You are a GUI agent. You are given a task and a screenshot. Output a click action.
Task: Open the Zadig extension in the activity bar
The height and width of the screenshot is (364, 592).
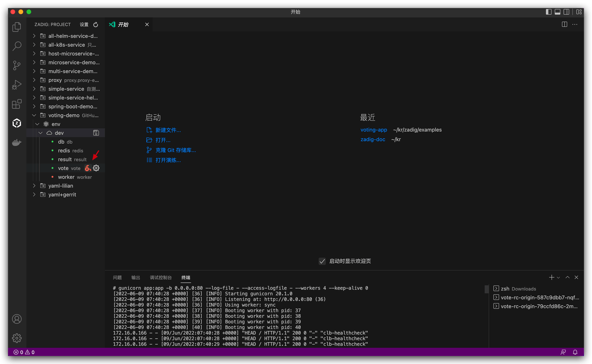pos(17,123)
